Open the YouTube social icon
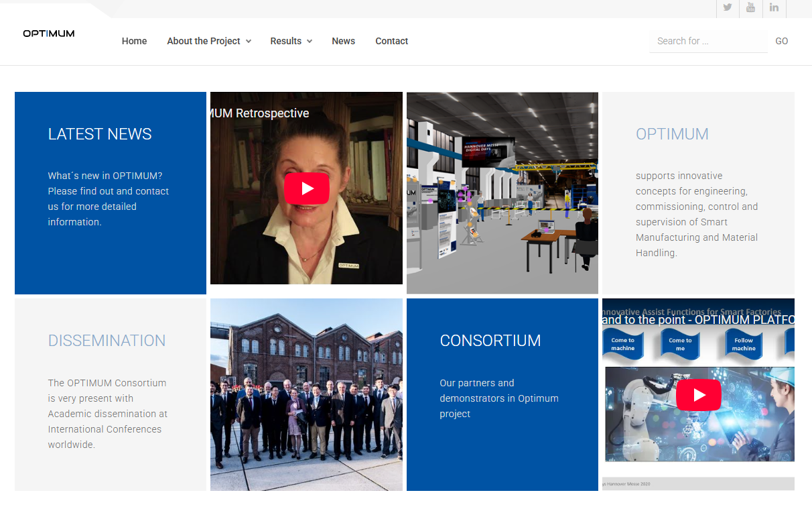The height and width of the screenshot is (509, 812). click(x=750, y=8)
